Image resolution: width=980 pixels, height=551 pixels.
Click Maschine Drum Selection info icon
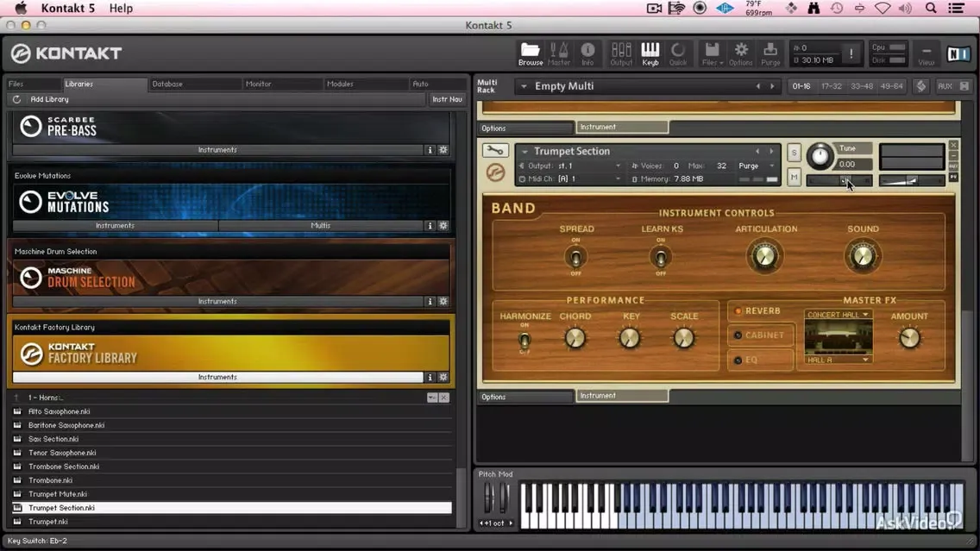pyautogui.click(x=430, y=301)
